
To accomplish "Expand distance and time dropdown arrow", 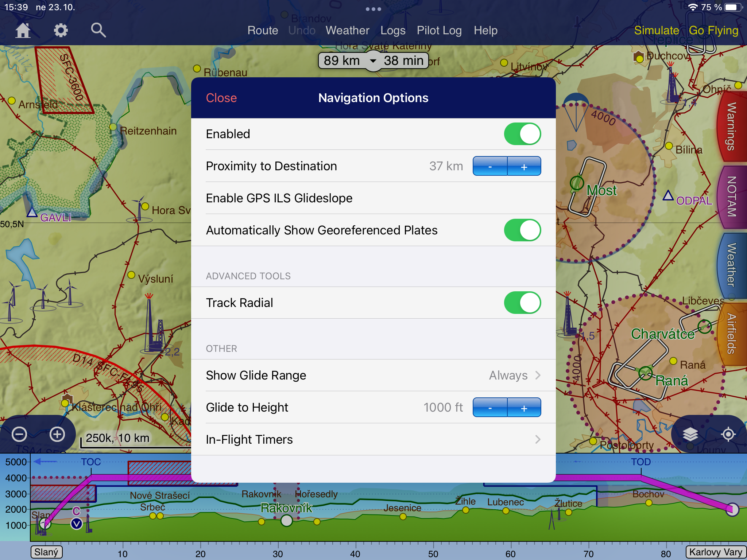I will 373,61.
